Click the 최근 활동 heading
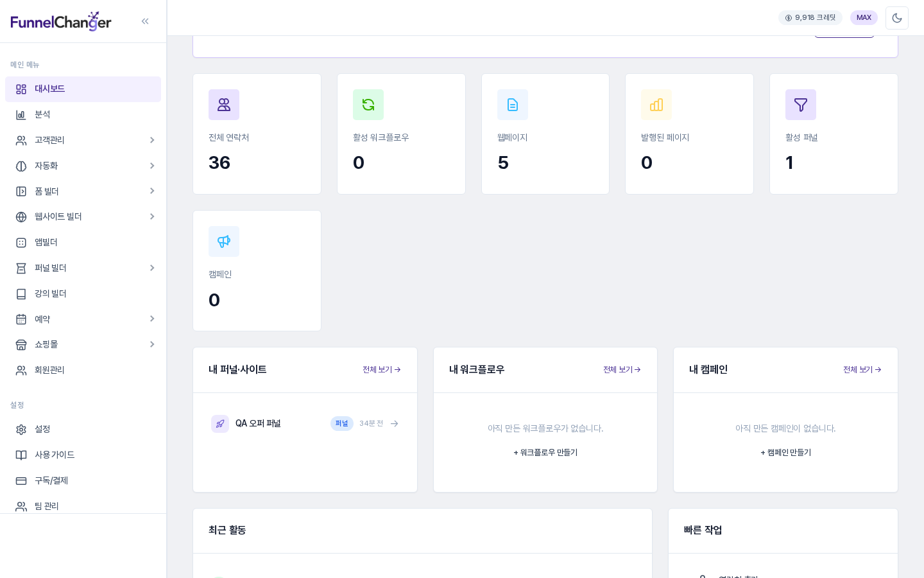 227,530
